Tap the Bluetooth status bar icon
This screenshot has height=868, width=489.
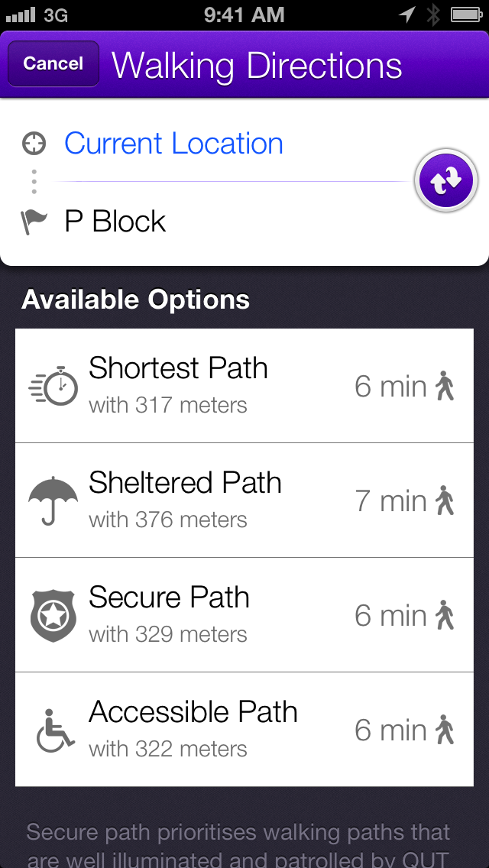(433, 15)
